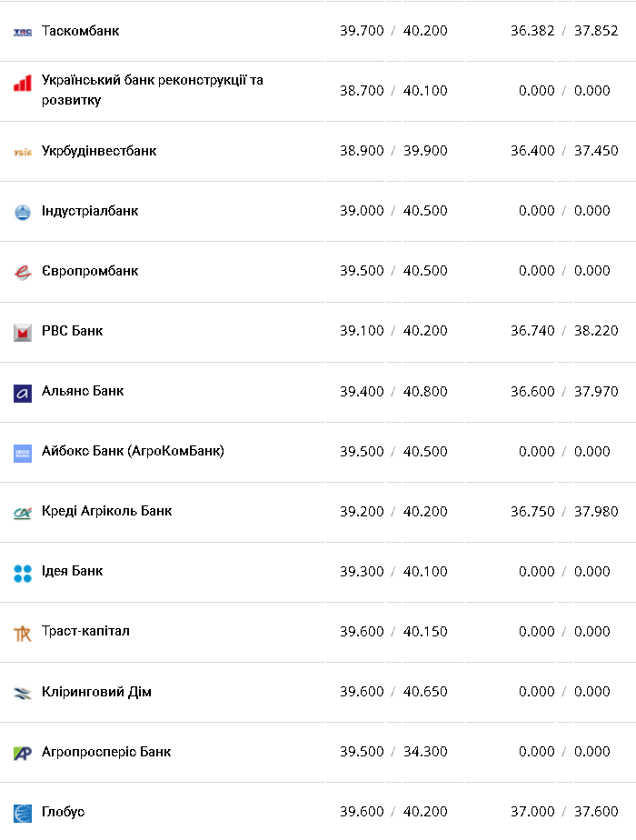Click the Європромбанк red logo icon

(x=23, y=272)
